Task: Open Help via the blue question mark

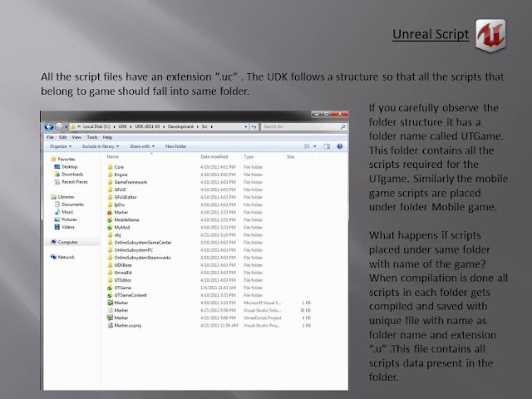Action: click(340, 146)
